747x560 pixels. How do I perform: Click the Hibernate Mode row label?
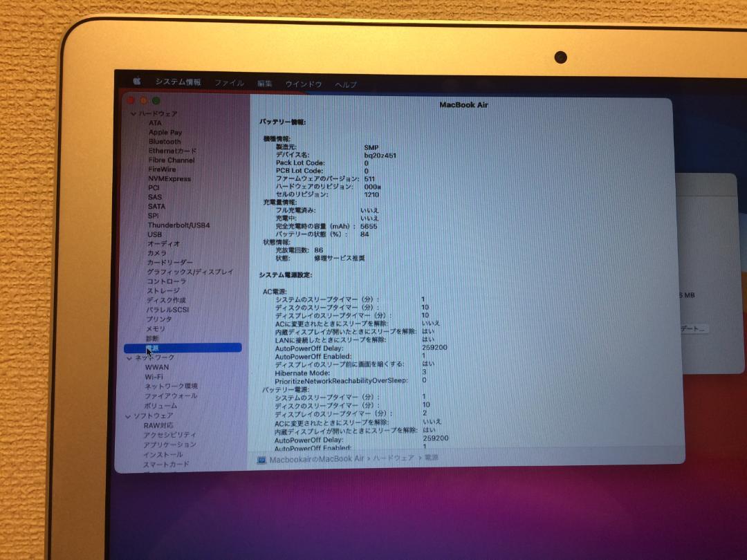302,373
